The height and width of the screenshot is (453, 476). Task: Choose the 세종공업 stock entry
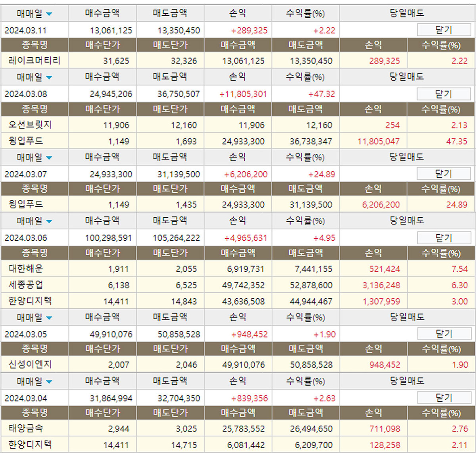tap(26, 285)
